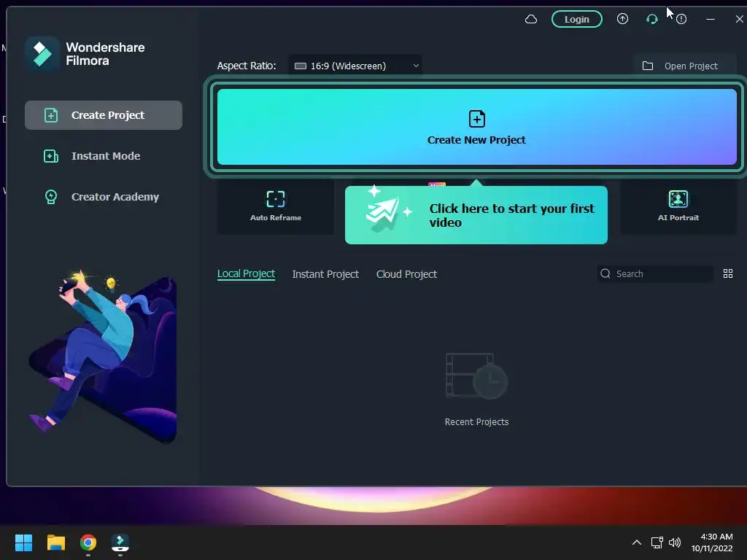The height and width of the screenshot is (560, 747).
Task: Open the Windows Start menu
Action: click(x=23, y=542)
